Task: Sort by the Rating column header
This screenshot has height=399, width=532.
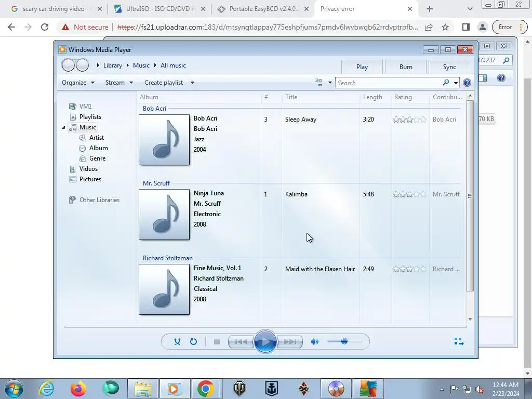Action: (x=410, y=97)
